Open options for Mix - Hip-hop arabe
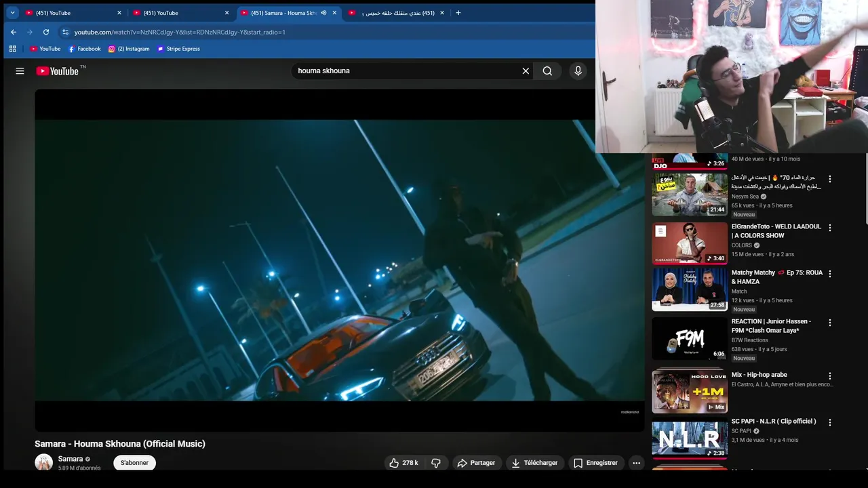This screenshot has width=868, height=488. 829,376
